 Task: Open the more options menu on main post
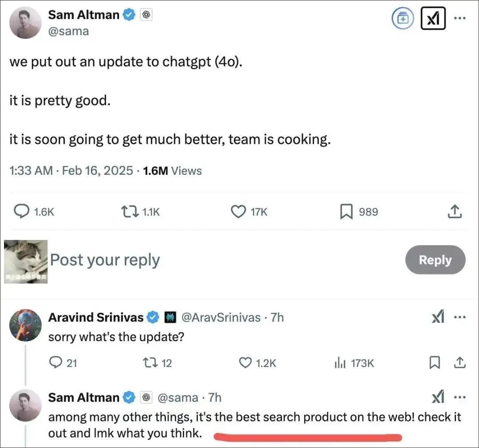click(x=460, y=18)
